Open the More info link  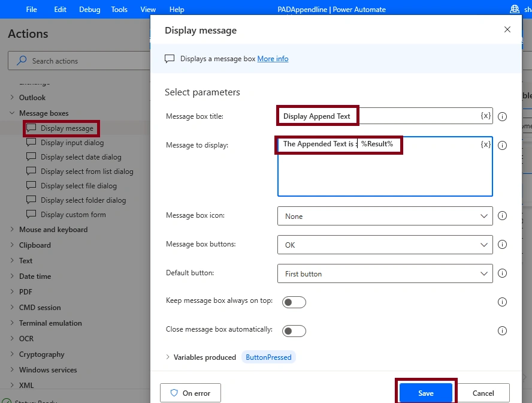(x=273, y=59)
